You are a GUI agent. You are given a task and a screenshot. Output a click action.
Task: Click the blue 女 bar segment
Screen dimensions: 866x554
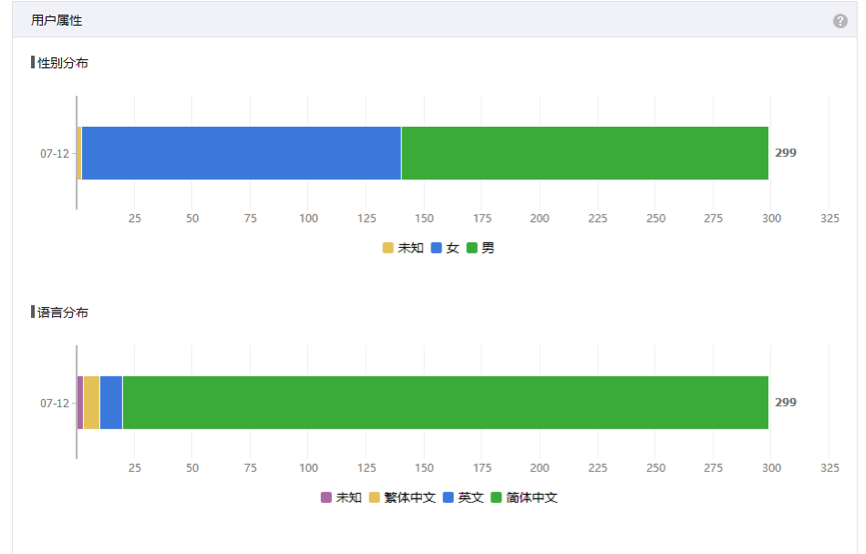[241, 153]
